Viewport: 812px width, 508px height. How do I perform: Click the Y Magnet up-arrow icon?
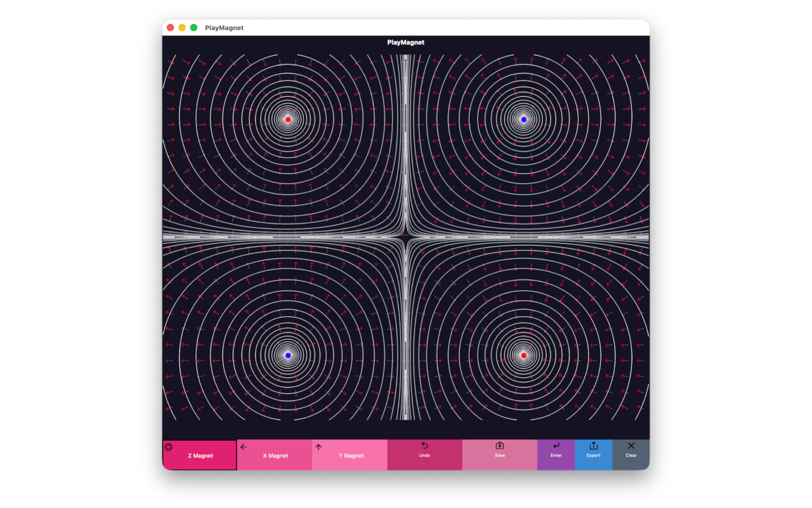319,447
